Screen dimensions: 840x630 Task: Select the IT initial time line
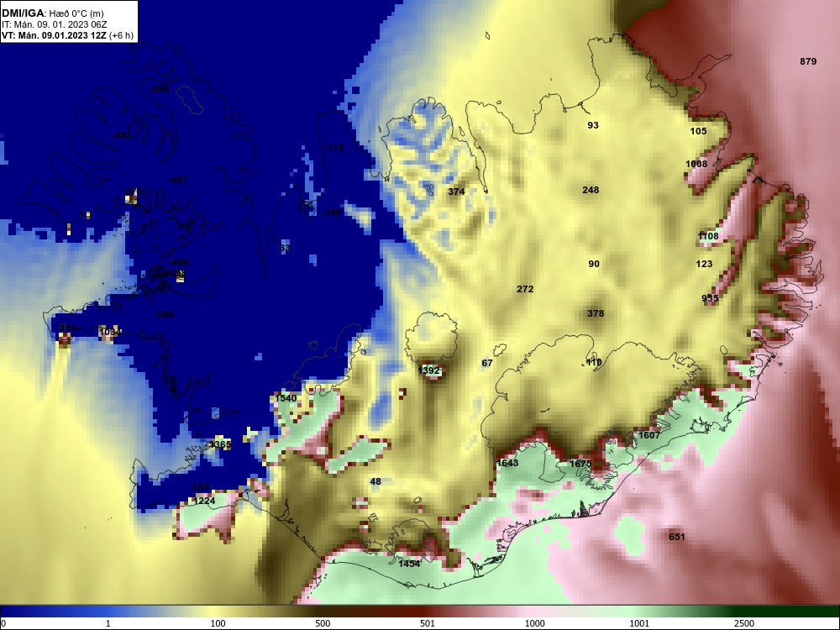pyautogui.click(x=54, y=24)
